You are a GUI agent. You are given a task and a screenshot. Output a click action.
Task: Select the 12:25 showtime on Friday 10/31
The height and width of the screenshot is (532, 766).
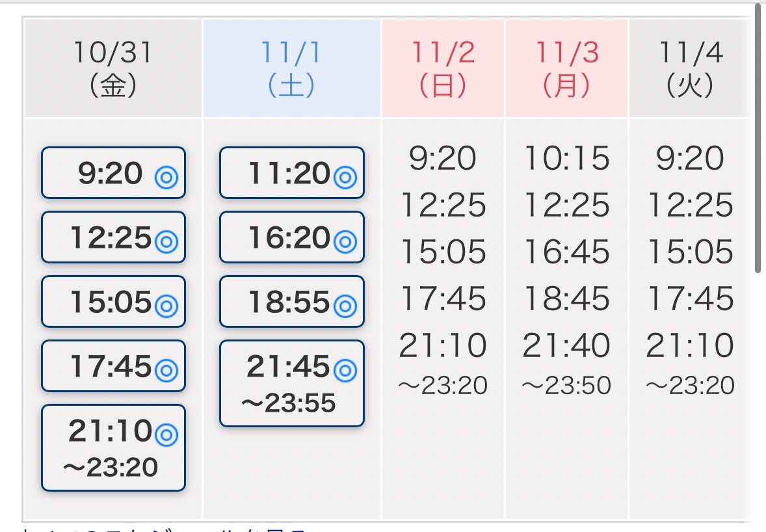112,237
